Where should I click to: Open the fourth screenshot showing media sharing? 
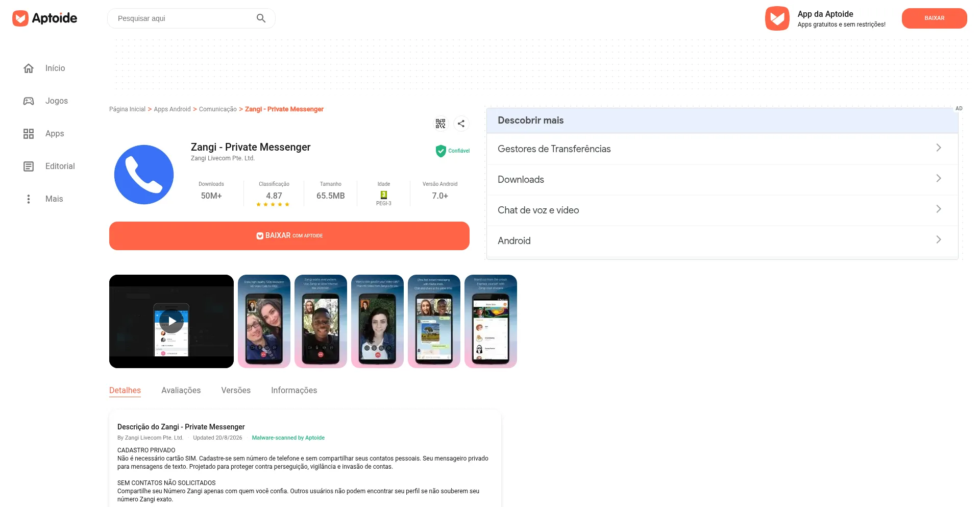(x=434, y=322)
